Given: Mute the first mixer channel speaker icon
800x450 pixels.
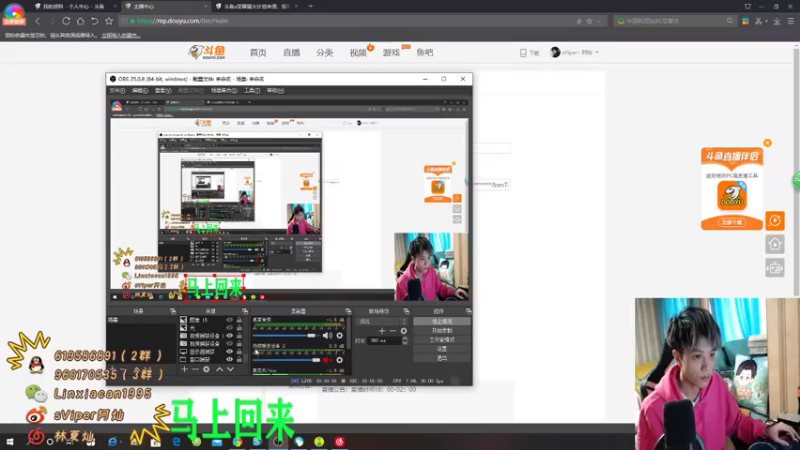Looking at the screenshot, I should pyautogui.click(x=328, y=336).
